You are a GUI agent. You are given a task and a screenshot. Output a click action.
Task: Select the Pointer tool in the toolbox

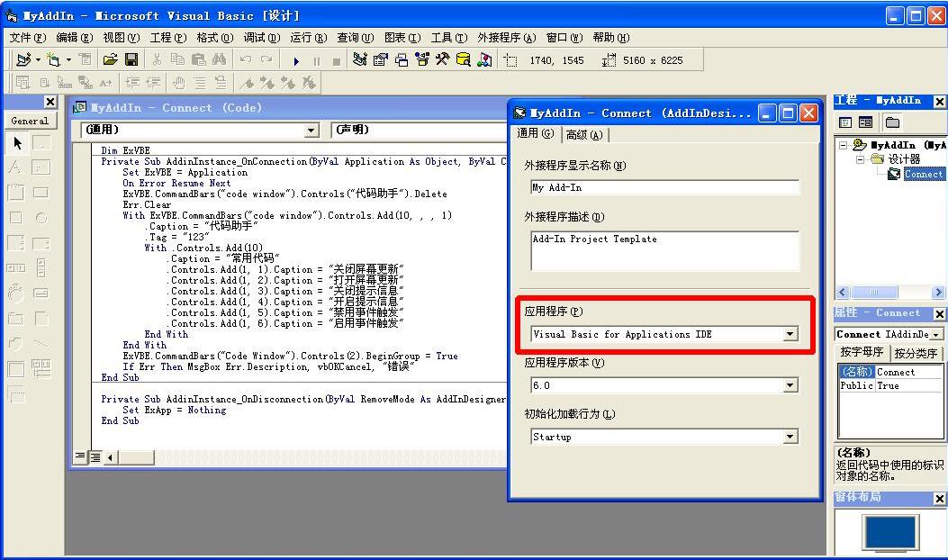tap(16, 143)
